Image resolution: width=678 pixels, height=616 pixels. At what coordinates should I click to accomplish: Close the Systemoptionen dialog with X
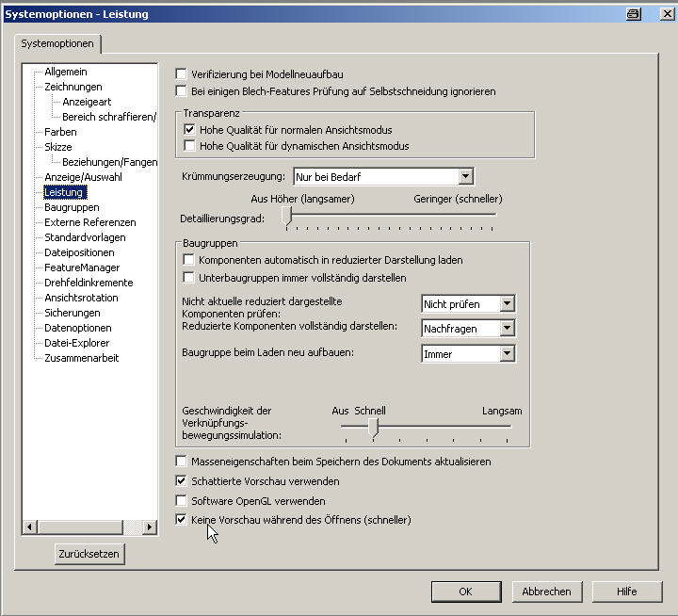(667, 14)
